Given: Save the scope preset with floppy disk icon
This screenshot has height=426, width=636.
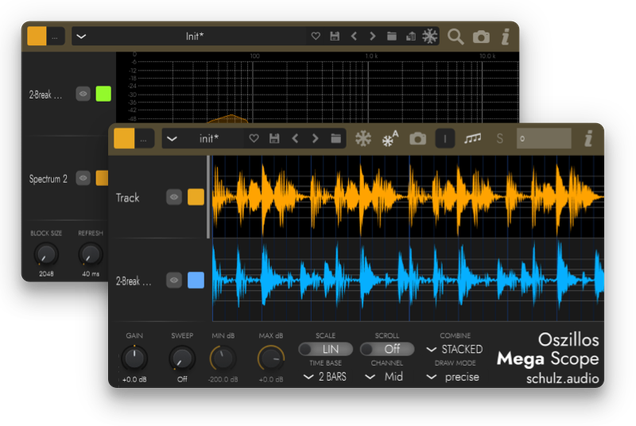Looking at the screenshot, I should click(273, 139).
